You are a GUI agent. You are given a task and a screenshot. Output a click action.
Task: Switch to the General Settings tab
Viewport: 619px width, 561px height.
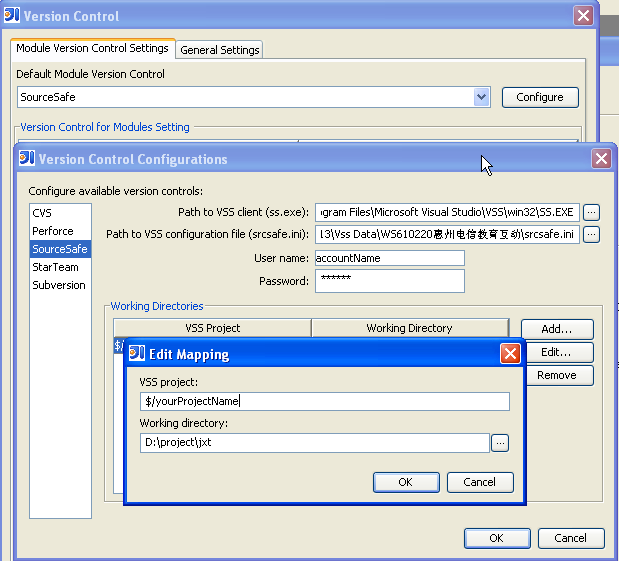(x=219, y=50)
